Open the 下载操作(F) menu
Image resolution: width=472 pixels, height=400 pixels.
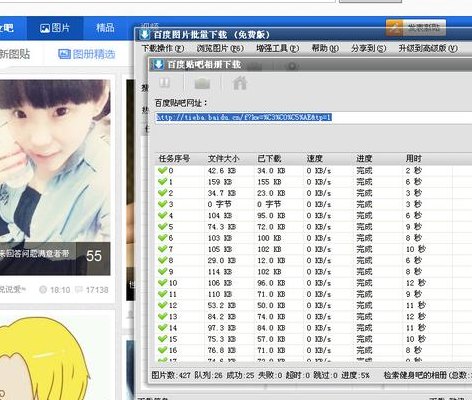(x=163, y=48)
